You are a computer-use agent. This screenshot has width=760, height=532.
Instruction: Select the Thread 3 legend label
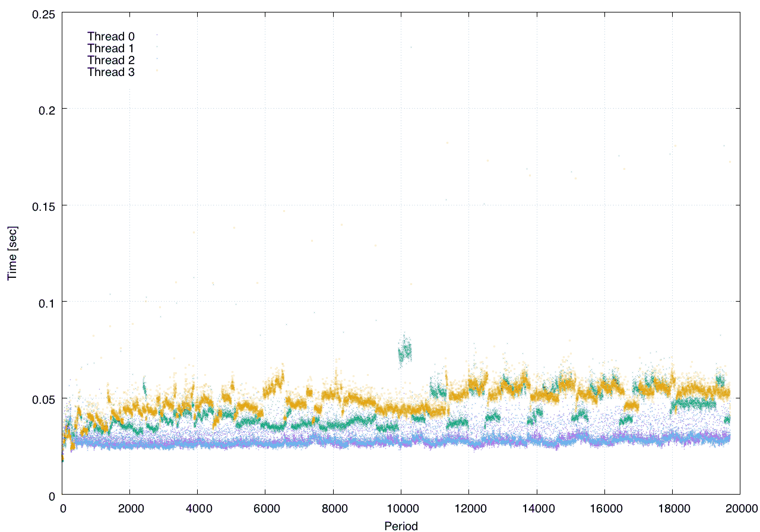(111, 72)
